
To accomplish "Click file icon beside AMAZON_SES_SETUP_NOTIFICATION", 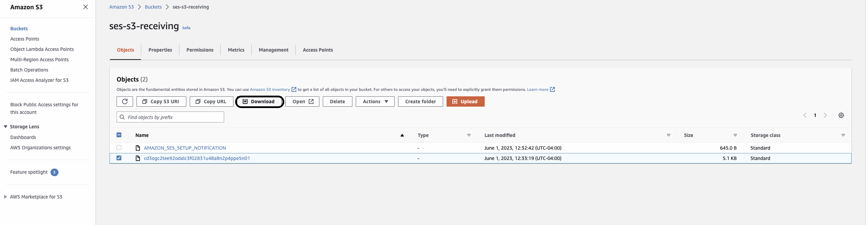I will (138, 148).
